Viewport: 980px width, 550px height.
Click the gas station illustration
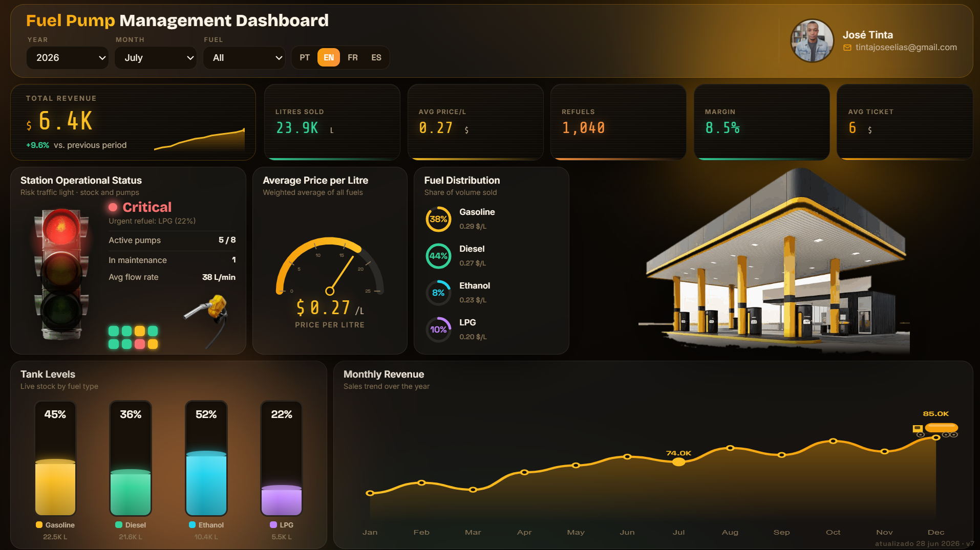pos(774,261)
